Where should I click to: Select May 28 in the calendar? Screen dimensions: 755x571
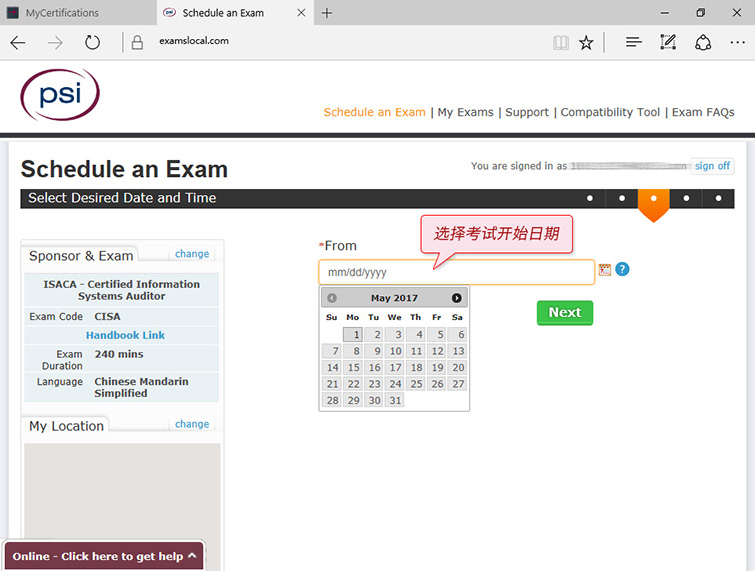332,400
